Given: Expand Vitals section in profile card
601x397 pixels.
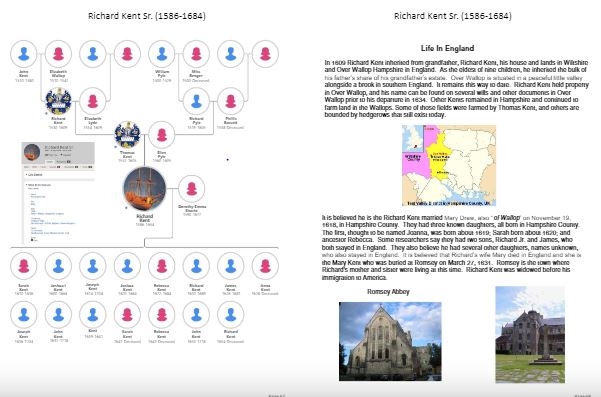Looking at the screenshot, I should 39,185.
